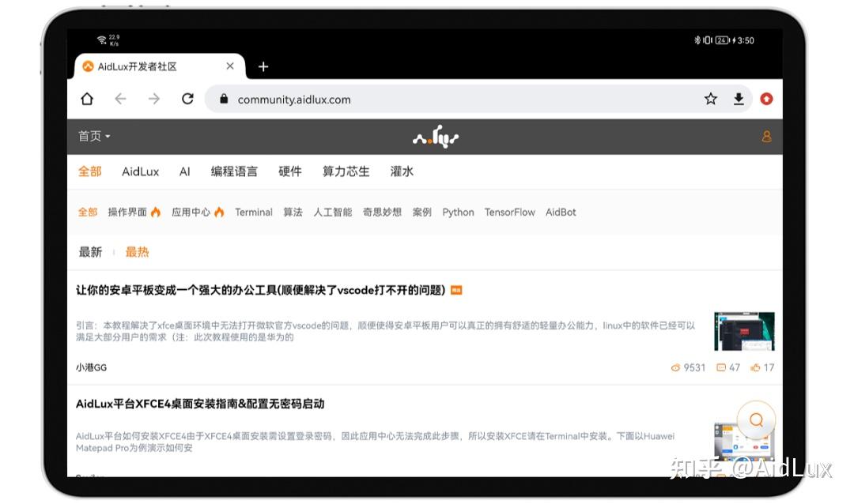Filter by 奇思妙想 tag
Viewport: 854px width, 504px height.
383,213
